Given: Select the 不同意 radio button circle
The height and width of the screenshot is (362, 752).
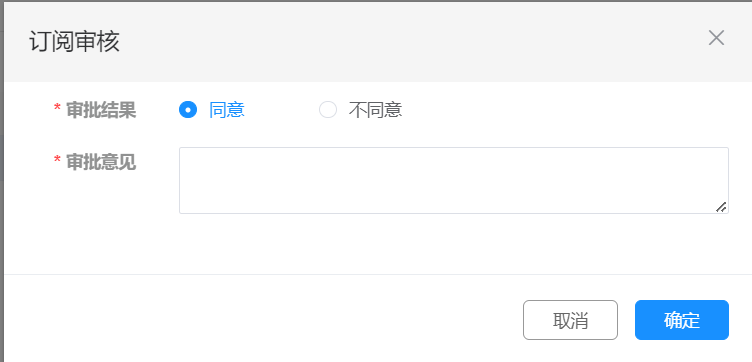Looking at the screenshot, I should point(328,110).
